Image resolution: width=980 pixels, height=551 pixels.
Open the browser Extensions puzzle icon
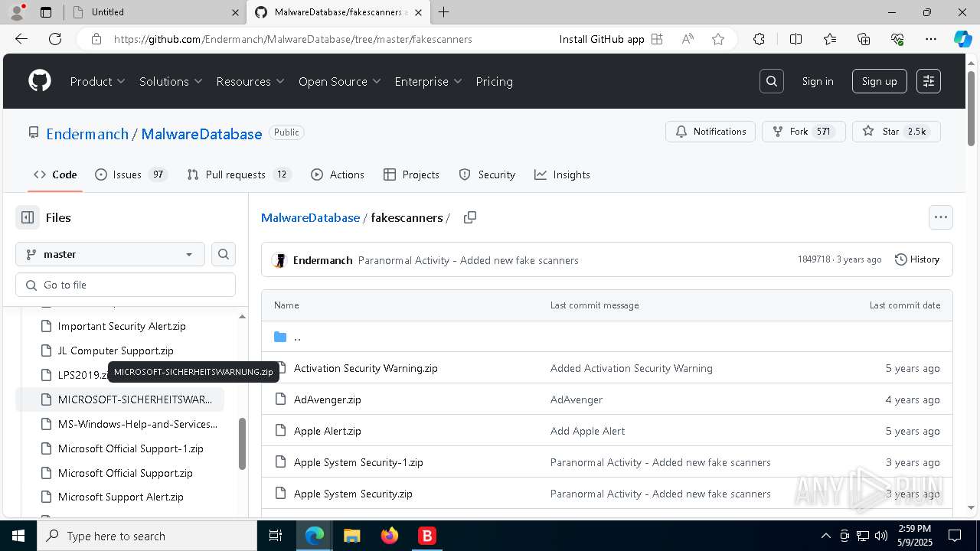759,39
